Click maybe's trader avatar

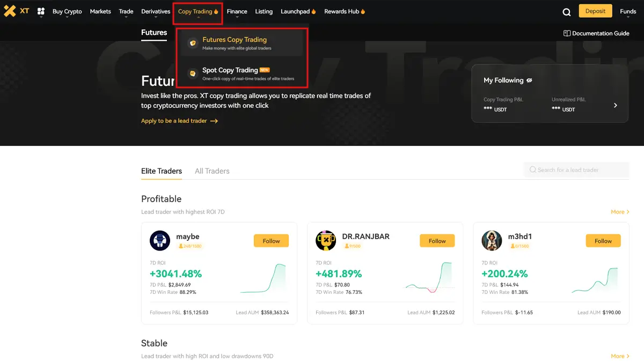pyautogui.click(x=160, y=241)
